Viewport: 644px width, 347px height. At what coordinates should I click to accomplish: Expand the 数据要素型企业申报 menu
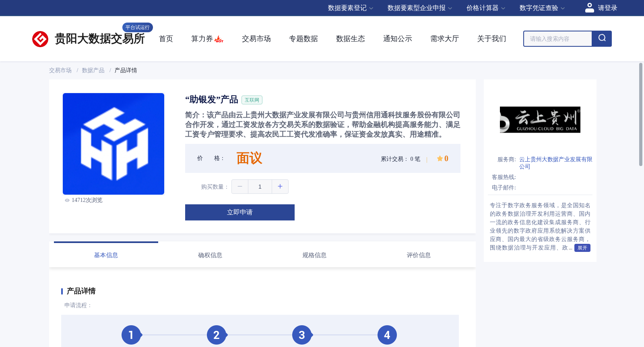click(420, 8)
